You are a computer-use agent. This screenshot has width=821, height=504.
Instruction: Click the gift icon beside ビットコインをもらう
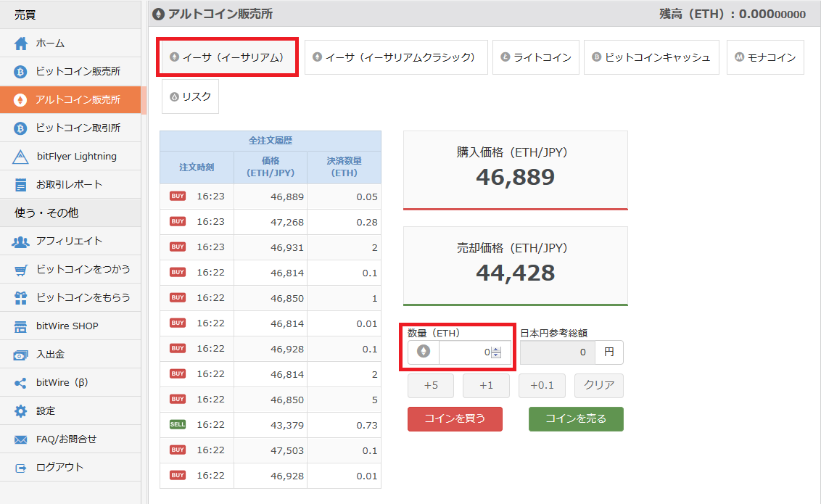tap(20, 298)
